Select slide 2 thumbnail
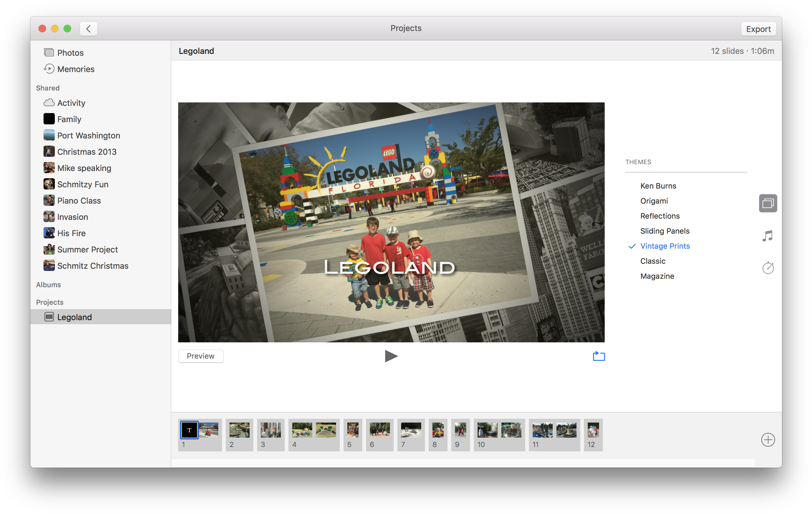Screen dimensions: 812x514 pos(239,430)
